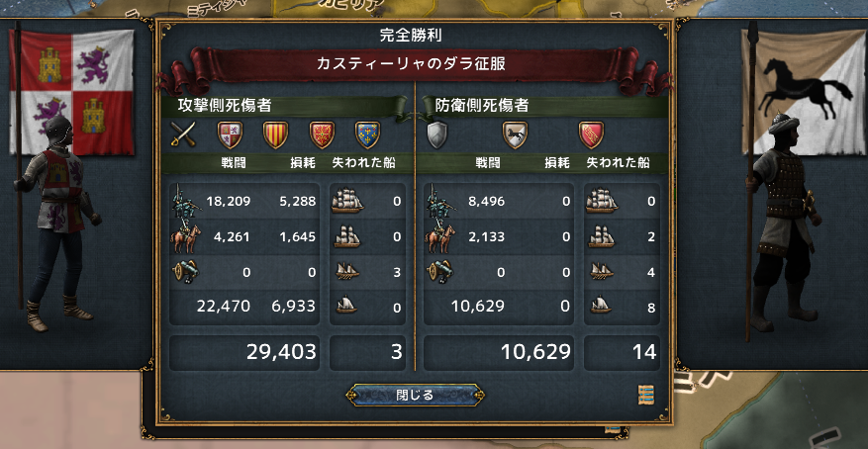Click the 攻撃側死傷者 header
Image resolution: width=868 pixels, height=449 pixels.
pos(225,106)
